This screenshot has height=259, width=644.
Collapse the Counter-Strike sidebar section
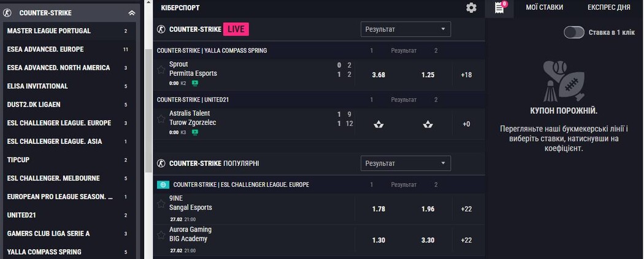click(x=131, y=12)
